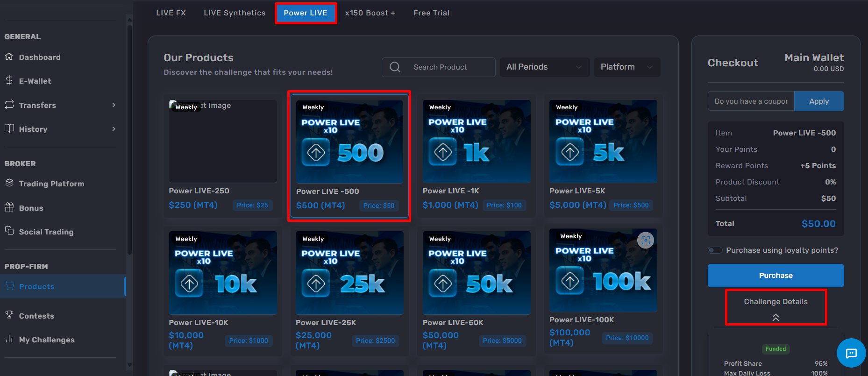This screenshot has height=376, width=868.
Task: Click Price: $500 badge
Action: click(631, 205)
